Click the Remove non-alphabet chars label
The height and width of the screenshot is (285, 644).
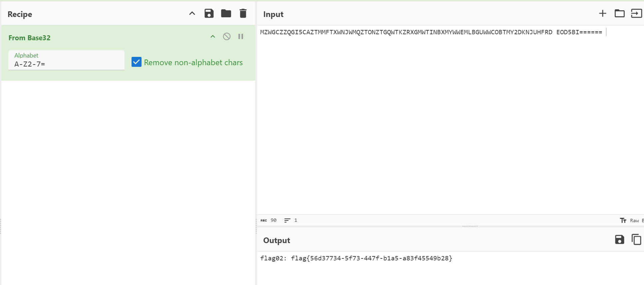point(193,63)
